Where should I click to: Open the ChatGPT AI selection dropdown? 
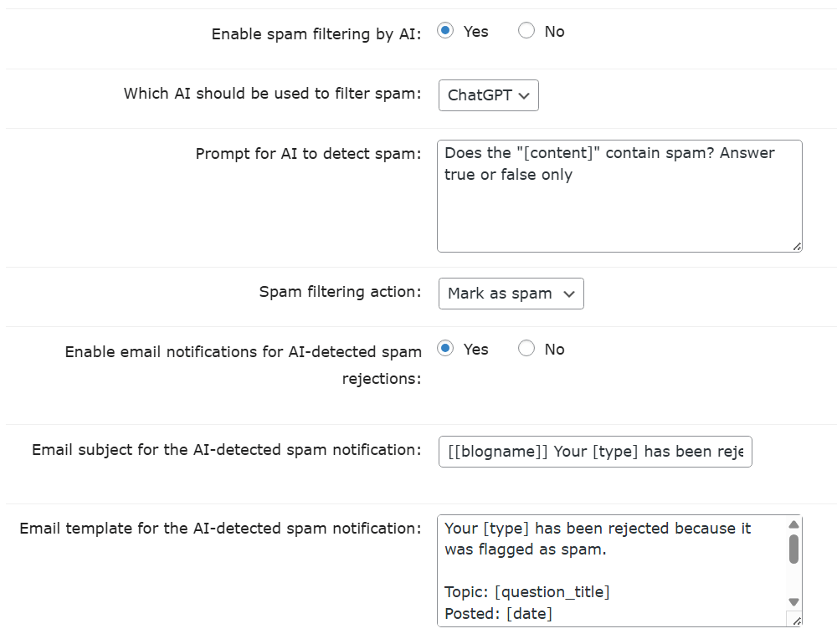click(488, 95)
